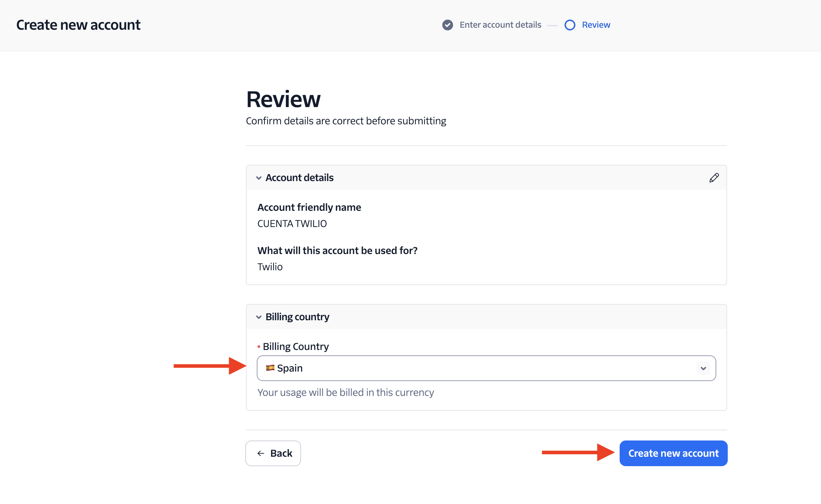
Task: Click the left arrow on the Back button
Action: pos(260,453)
